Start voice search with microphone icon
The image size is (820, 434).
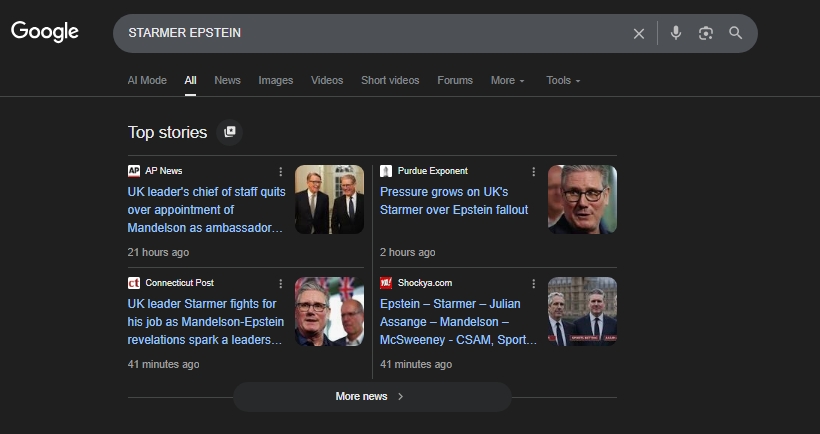676,33
